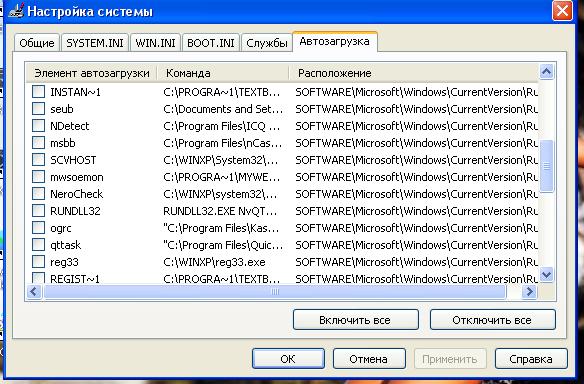Check the reg33 startup item box

[38, 262]
